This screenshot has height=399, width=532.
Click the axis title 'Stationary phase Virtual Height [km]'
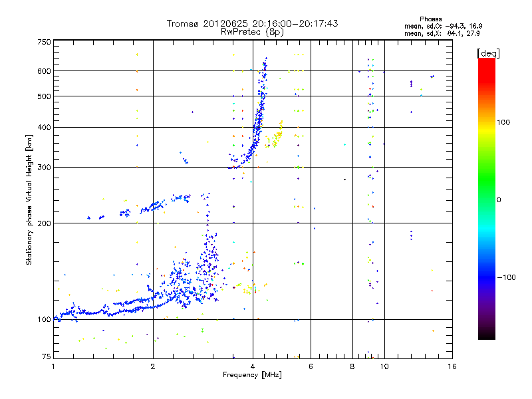tap(29, 199)
